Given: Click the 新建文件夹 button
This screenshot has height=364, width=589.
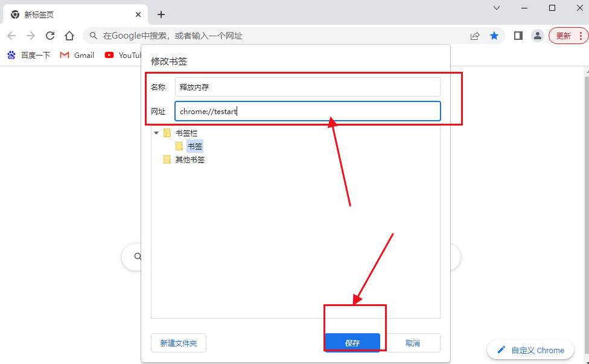Looking at the screenshot, I should (179, 343).
